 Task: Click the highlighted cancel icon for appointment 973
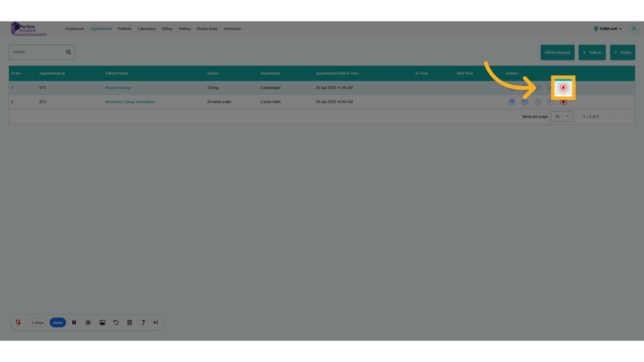click(563, 87)
